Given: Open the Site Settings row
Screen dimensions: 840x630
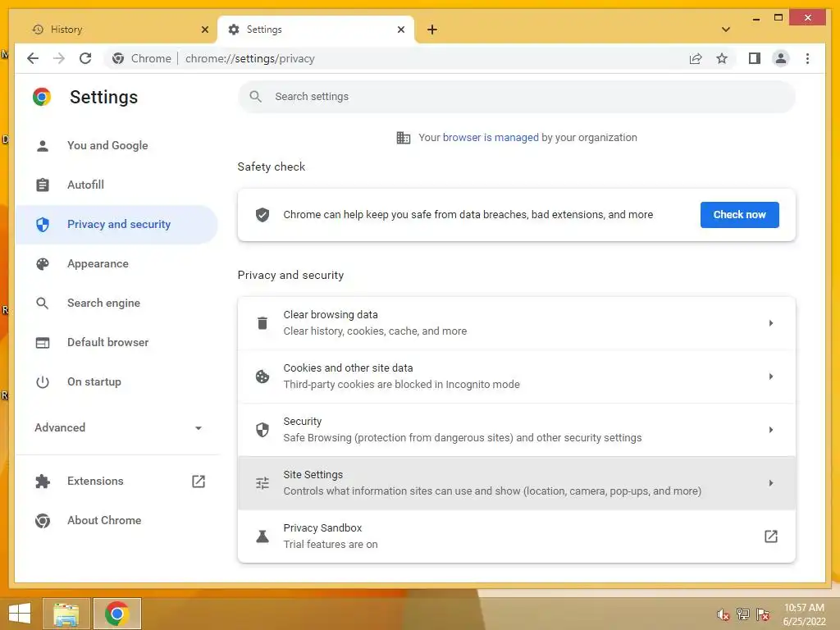Looking at the screenshot, I should pyautogui.click(x=517, y=483).
